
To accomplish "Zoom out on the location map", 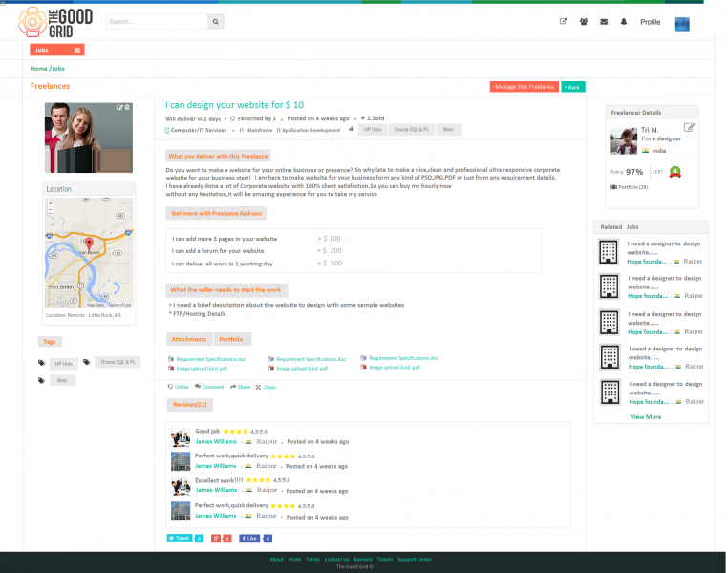I will [50, 210].
